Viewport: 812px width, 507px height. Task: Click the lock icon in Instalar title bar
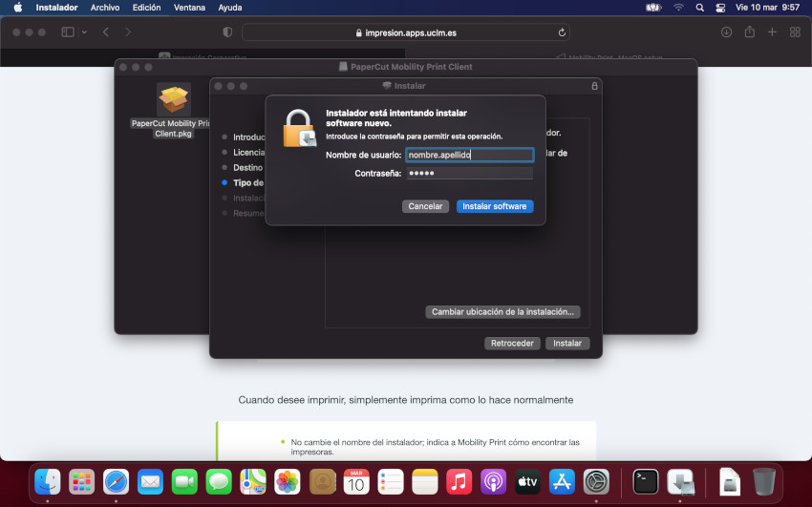(x=594, y=86)
